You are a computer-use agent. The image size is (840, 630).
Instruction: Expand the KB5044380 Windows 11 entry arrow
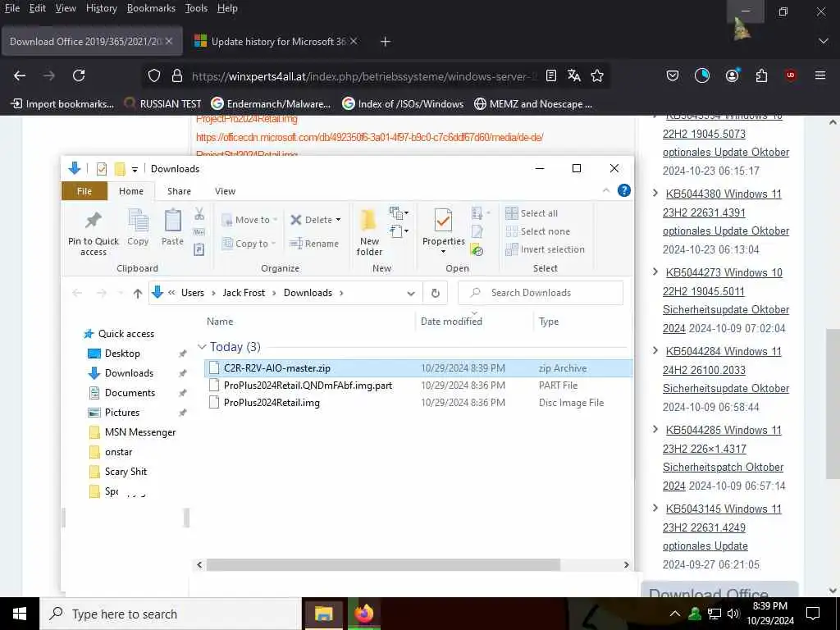(655, 193)
